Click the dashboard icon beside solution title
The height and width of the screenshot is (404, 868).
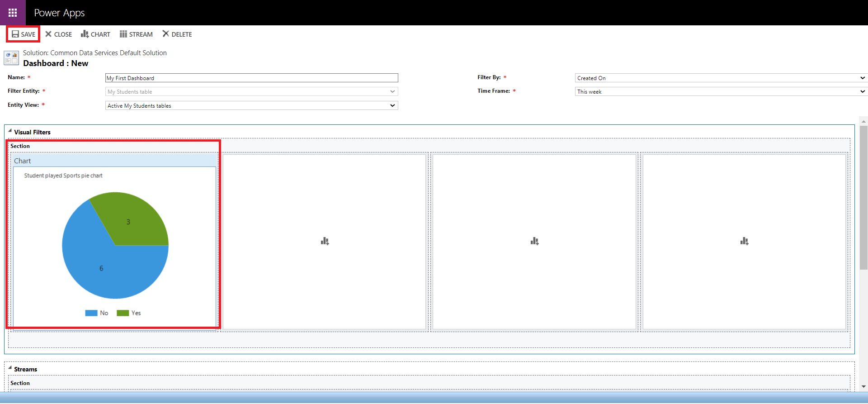coord(11,58)
